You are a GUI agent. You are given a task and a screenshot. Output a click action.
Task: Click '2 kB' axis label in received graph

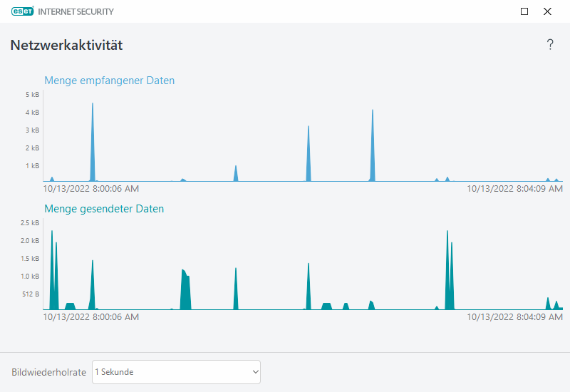(x=32, y=148)
